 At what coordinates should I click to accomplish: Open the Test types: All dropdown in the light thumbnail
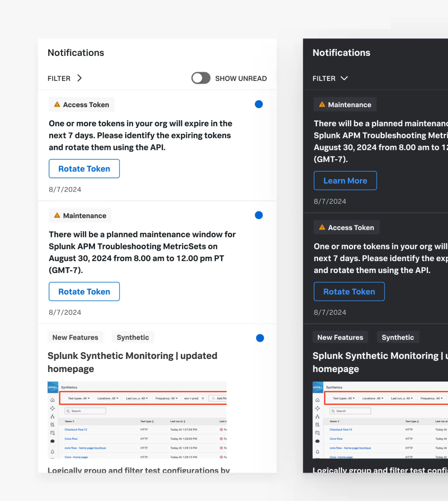(78, 398)
